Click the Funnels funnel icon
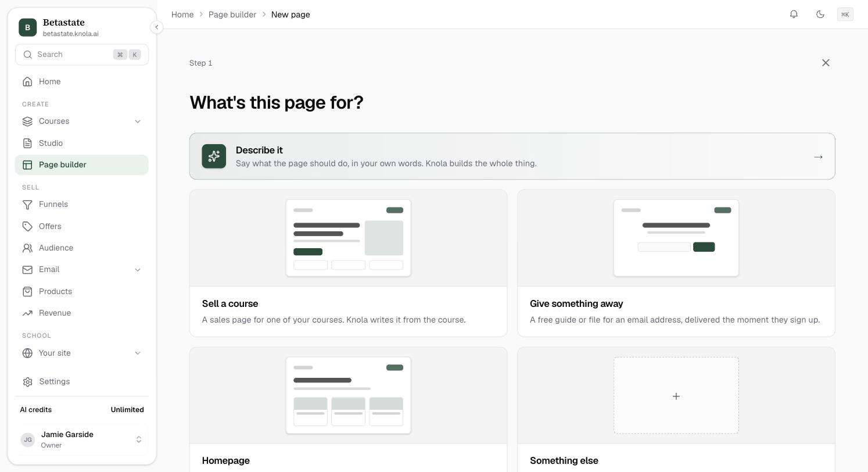The image size is (868, 472). point(27,205)
